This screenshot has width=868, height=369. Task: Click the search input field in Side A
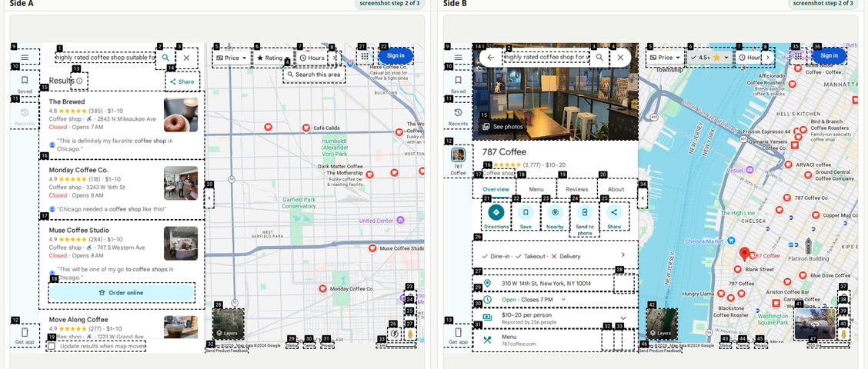pyautogui.click(x=105, y=58)
